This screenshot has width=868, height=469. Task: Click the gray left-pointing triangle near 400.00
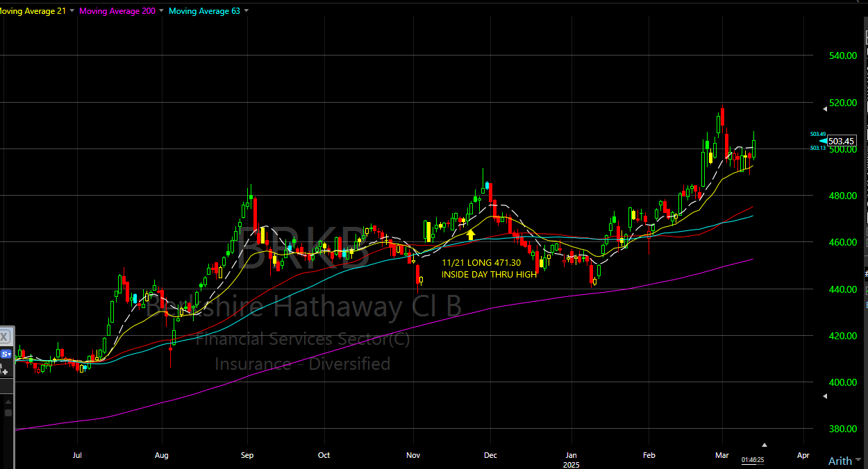pos(825,396)
